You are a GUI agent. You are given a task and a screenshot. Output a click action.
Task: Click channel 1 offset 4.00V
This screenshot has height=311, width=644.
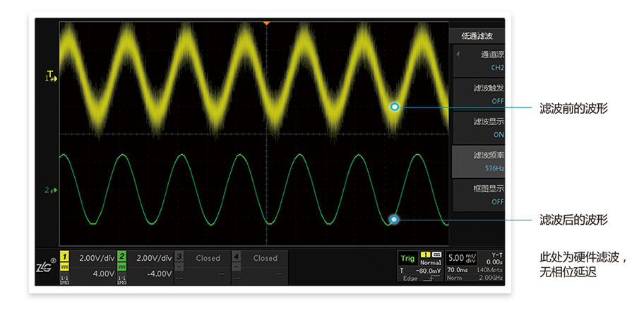click(x=103, y=274)
